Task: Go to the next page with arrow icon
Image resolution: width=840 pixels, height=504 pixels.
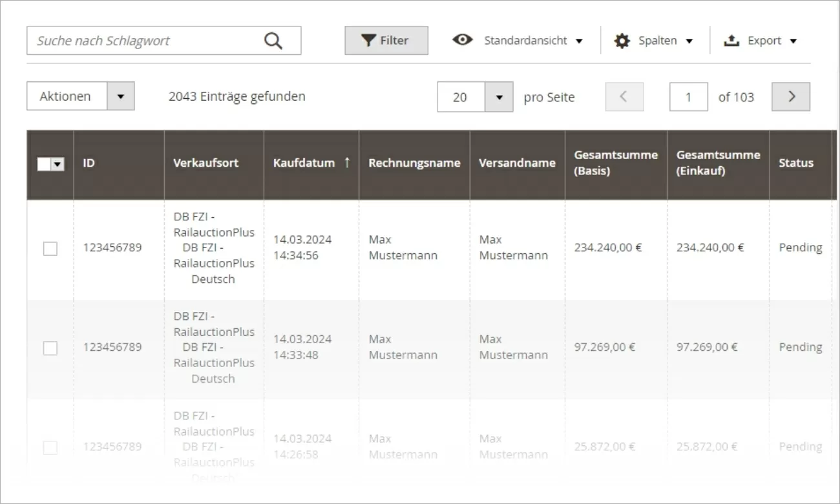Action: tap(790, 97)
